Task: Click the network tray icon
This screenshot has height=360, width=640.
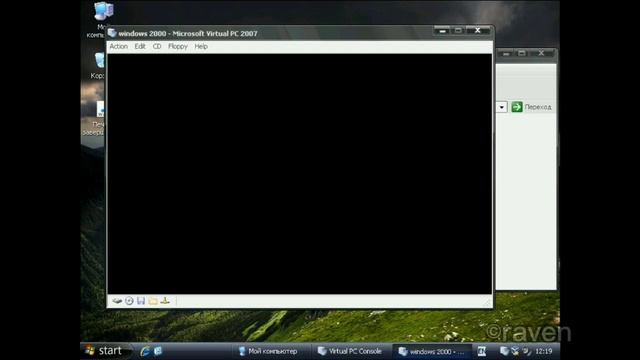Action: click(515, 351)
